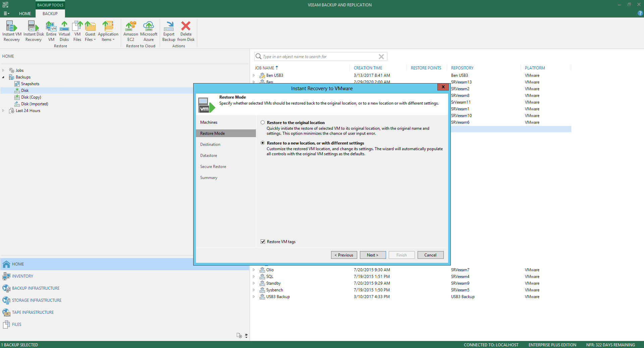Select Restore to a new location option
Image resolution: width=644 pixels, height=348 pixels.
(x=263, y=143)
